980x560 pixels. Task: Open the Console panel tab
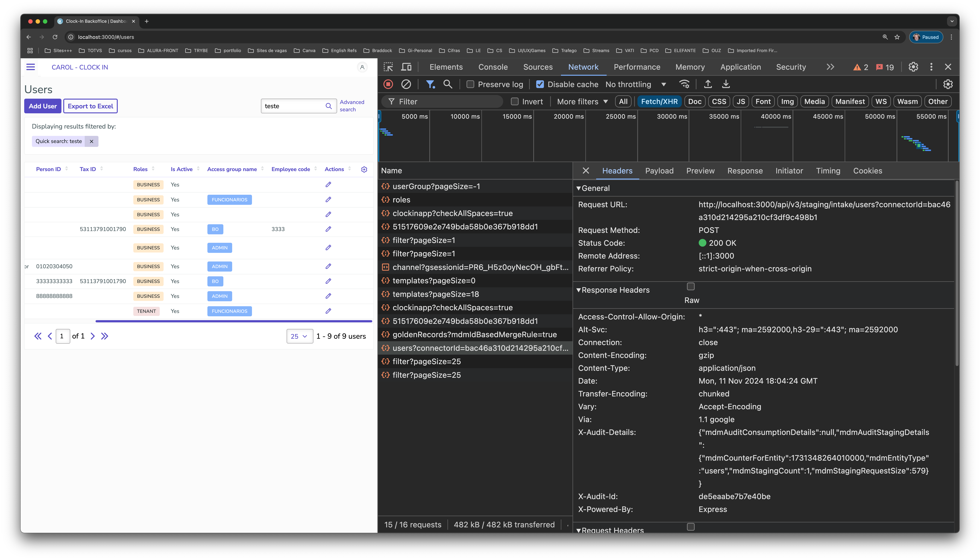point(493,67)
